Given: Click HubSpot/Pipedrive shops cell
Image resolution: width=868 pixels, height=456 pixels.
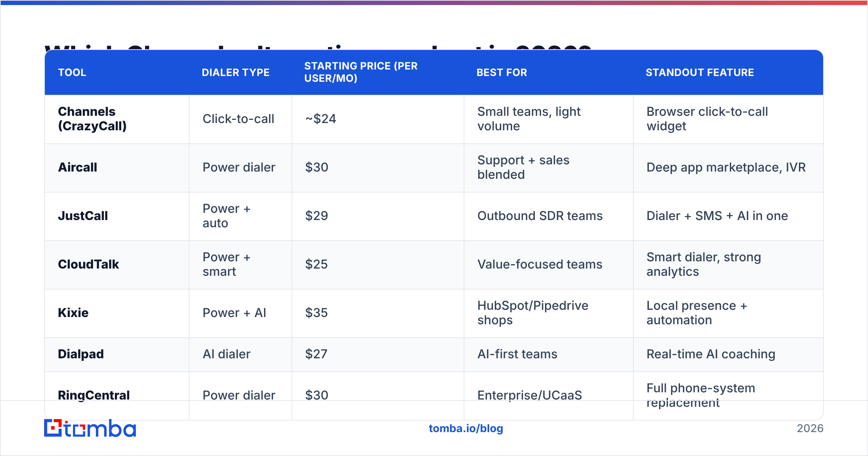Looking at the screenshot, I should (x=533, y=313).
